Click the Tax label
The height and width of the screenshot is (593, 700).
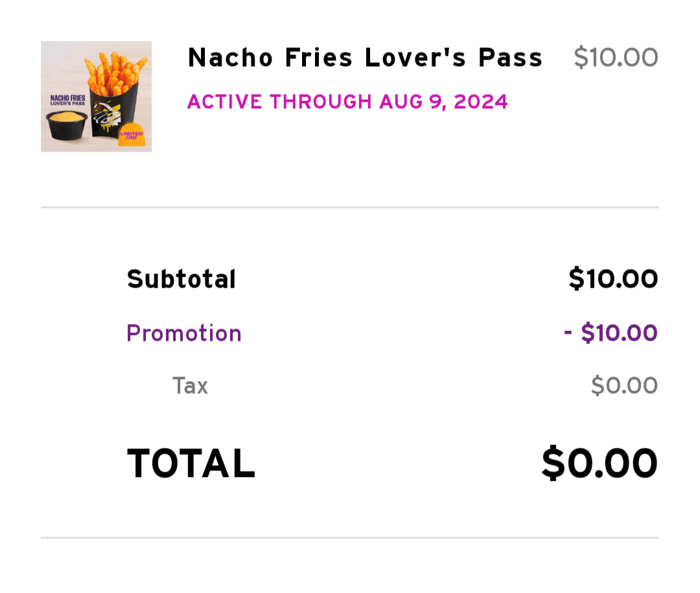190,386
